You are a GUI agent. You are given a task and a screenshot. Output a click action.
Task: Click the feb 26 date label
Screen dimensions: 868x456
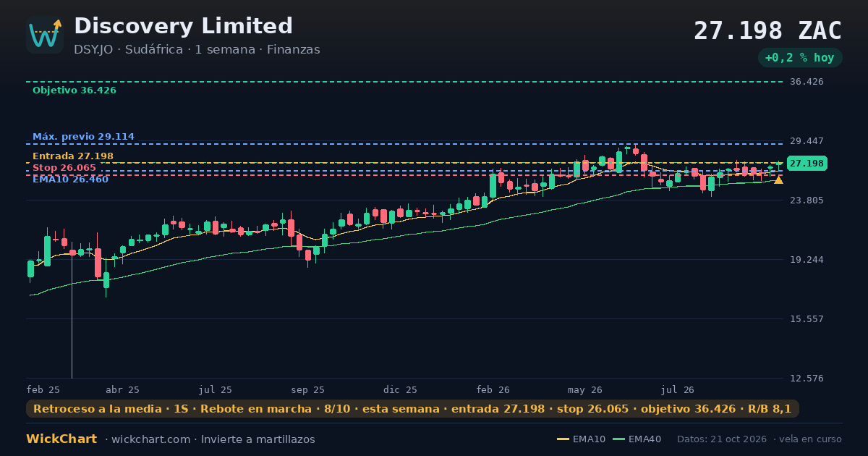(493, 389)
